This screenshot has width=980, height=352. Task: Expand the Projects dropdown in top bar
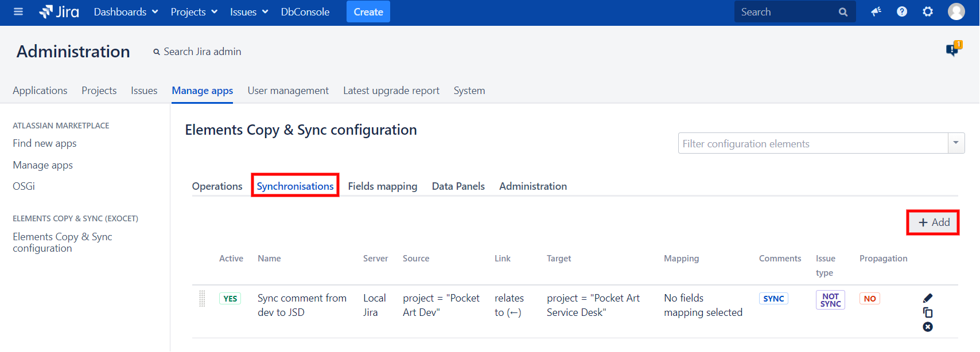(194, 12)
